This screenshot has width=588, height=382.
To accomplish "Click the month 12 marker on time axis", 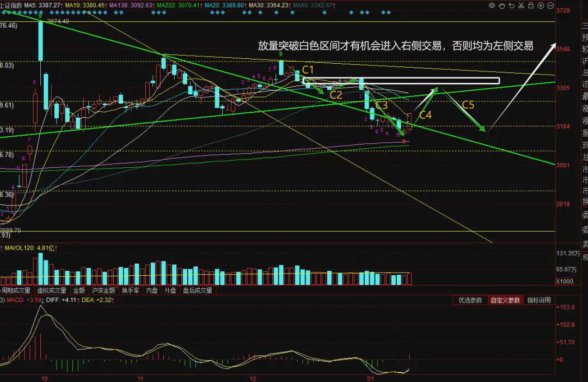I will pyautogui.click(x=253, y=378).
